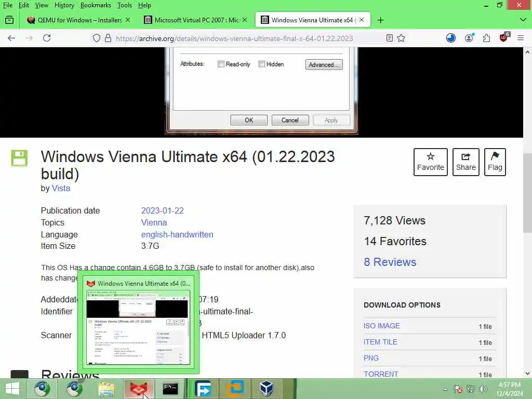
Task: Click the network tray icon
Action: [471, 389]
